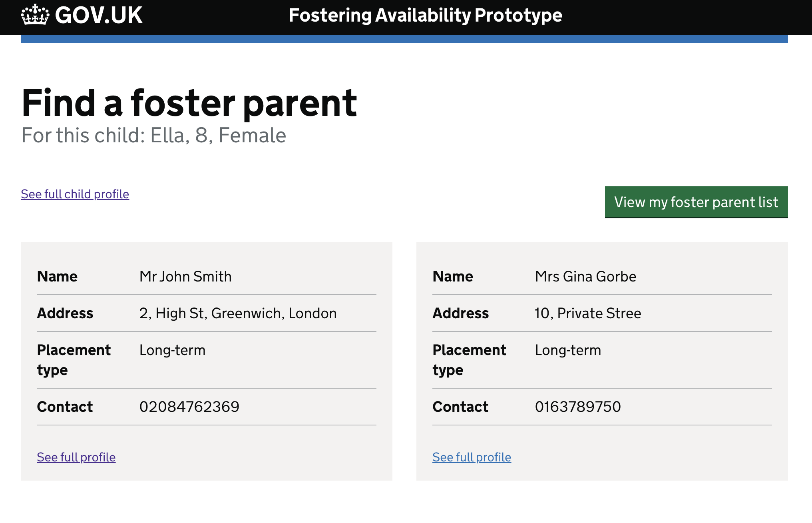See full profile for Mr John Smith
Viewport: 812px width, 523px height.
pyautogui.click(x=76, y=457)
